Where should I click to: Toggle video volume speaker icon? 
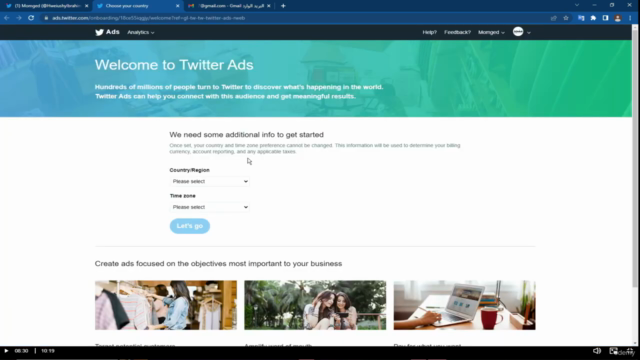click(x=597, y=351)
